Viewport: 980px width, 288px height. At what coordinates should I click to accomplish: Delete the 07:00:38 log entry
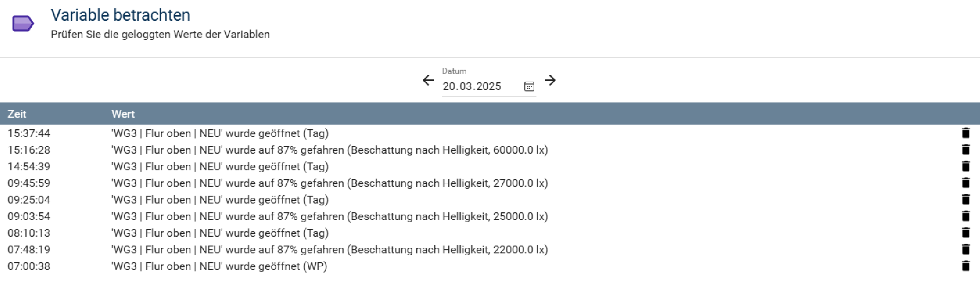966,266
